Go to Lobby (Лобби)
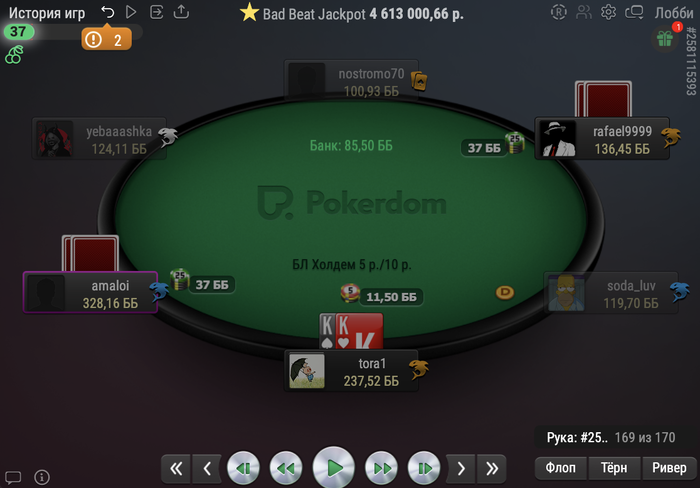Viewport: 700px width, 488px height. [674, 13]
